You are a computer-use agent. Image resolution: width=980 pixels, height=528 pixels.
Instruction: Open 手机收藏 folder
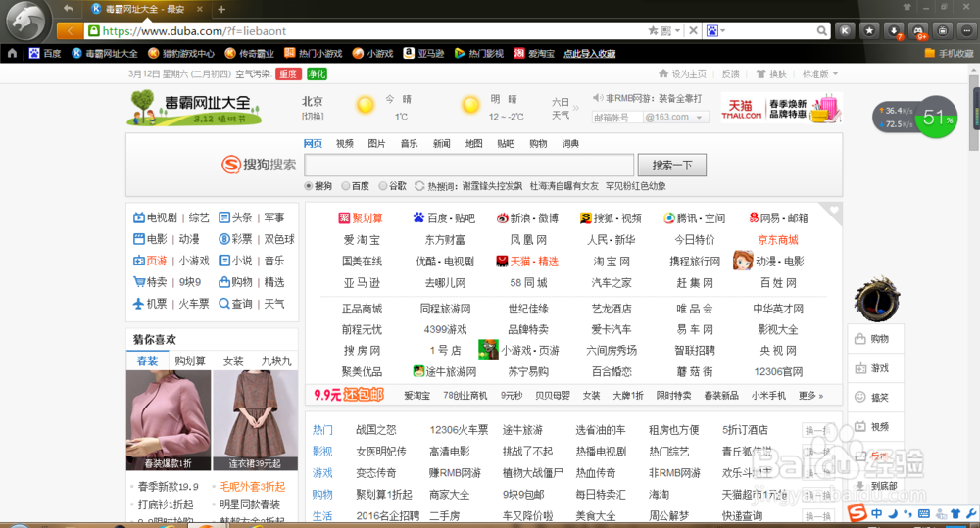point(949,53)
